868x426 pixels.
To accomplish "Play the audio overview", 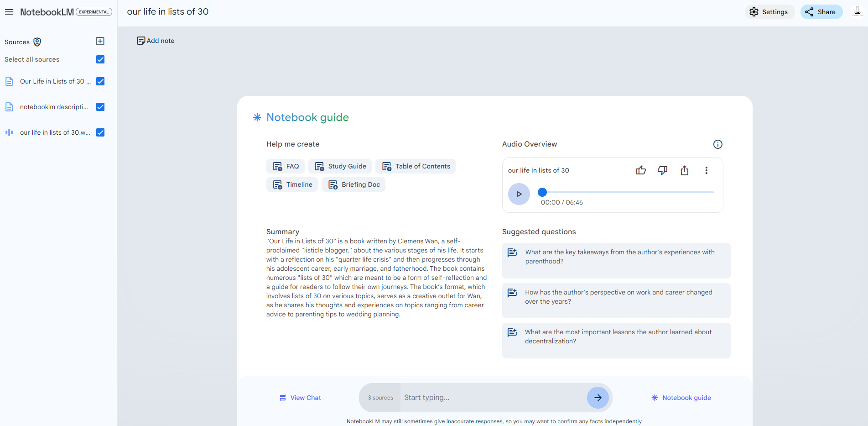I will pyautogui.click(x=519, y=194).
